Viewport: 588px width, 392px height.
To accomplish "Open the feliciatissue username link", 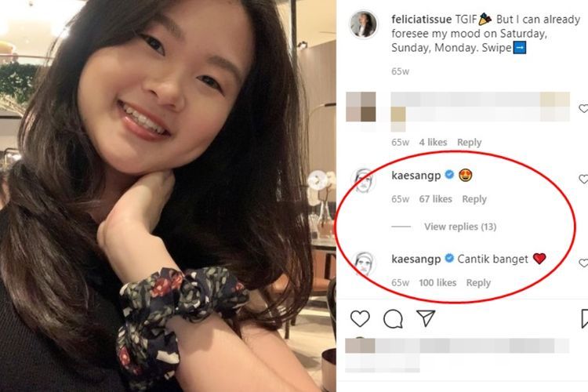I will point(421,19).
